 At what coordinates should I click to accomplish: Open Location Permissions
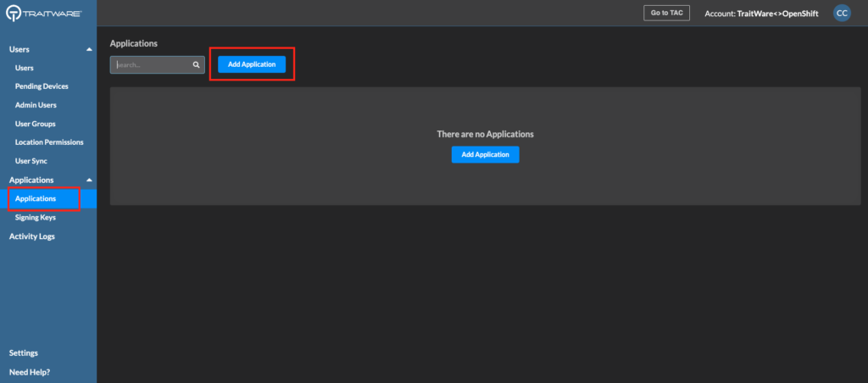click(49, 142)
